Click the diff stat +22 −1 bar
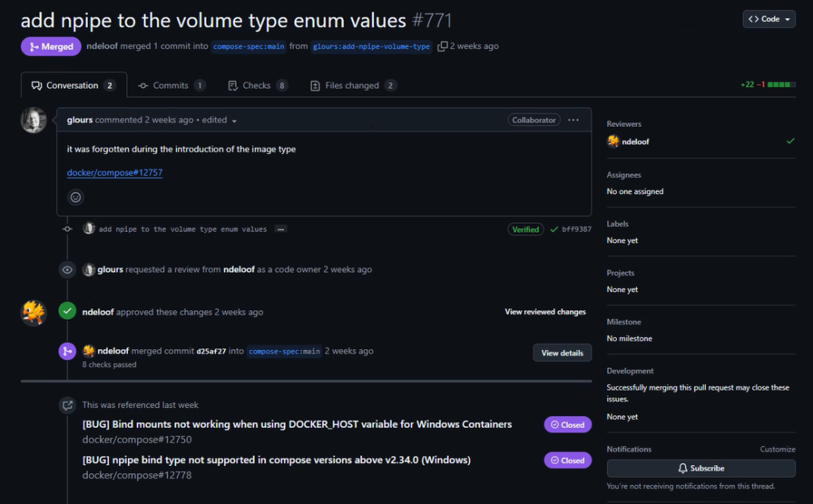This screenshot has width=813, height=504. [x=767, y=84]
